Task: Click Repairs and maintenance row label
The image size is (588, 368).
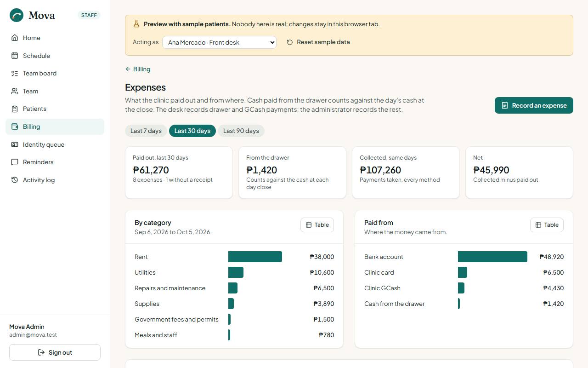Action: coord(170,288)
